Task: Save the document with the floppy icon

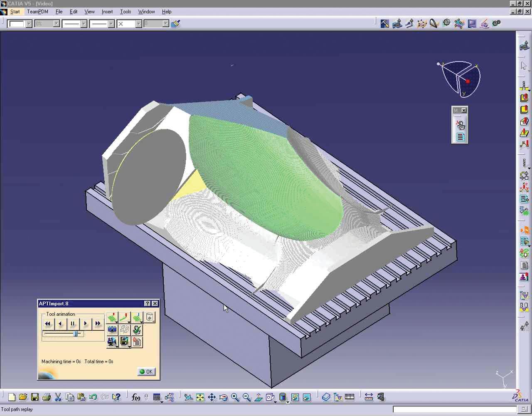Action: [x=35, y=397]
